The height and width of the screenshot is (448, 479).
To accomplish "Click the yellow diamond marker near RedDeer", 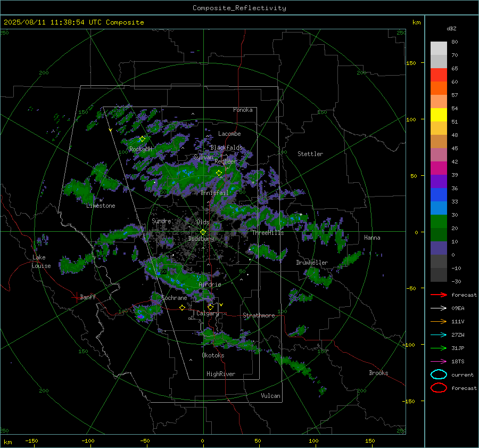I will (219, 173).
